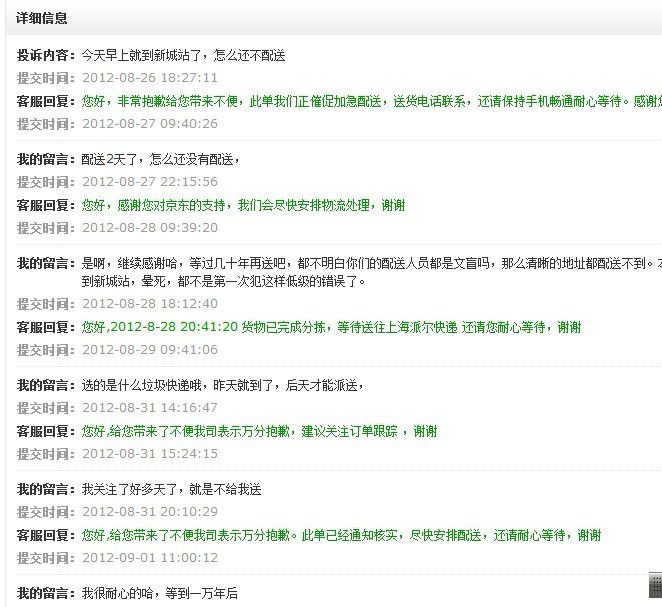Select reply 感谢您对京东的支持

[243, 205]
